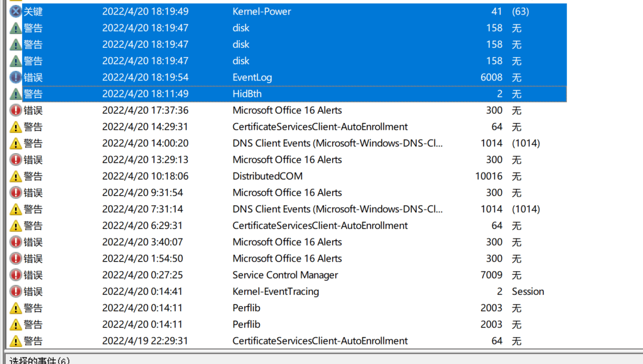This screenshot has width=643, height=364.
Task: Click event ID 7009 on Service Control Manager row
Action: tap(491, 275)
